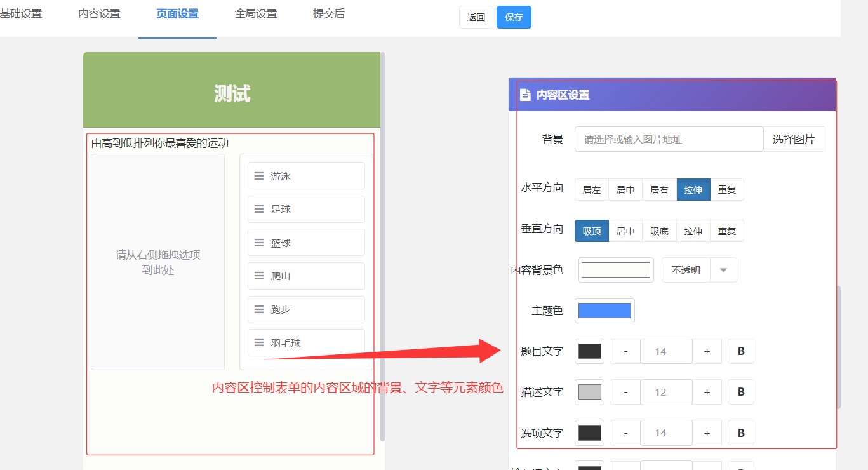Open the 主题色 blue color swatch
This screenshot has width=868, height=470.
604,311
